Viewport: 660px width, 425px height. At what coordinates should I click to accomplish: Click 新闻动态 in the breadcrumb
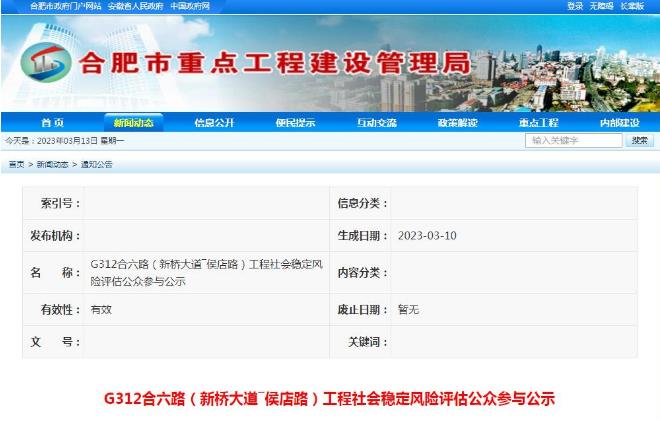(52, 165)
